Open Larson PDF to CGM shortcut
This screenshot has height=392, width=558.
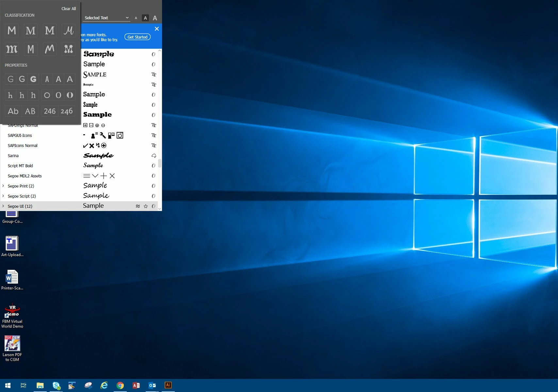pyautogui.click(x=12, y=349)
